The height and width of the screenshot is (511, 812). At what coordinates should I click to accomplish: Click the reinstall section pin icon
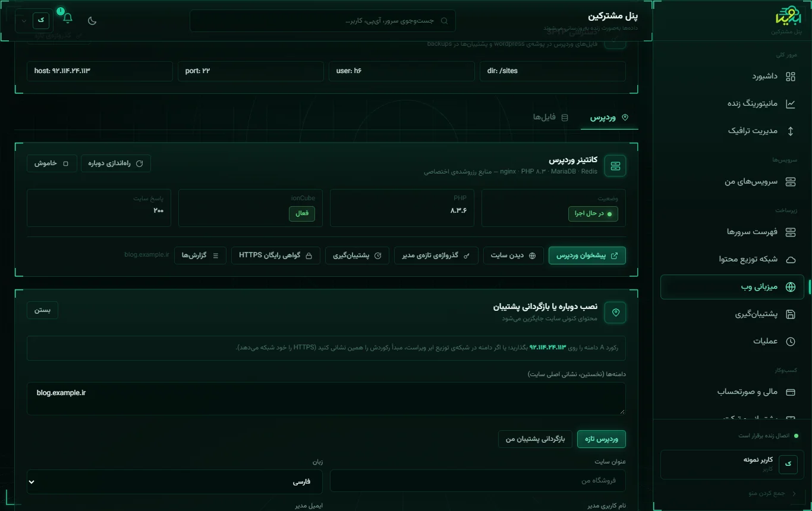[x=615, y=312]
